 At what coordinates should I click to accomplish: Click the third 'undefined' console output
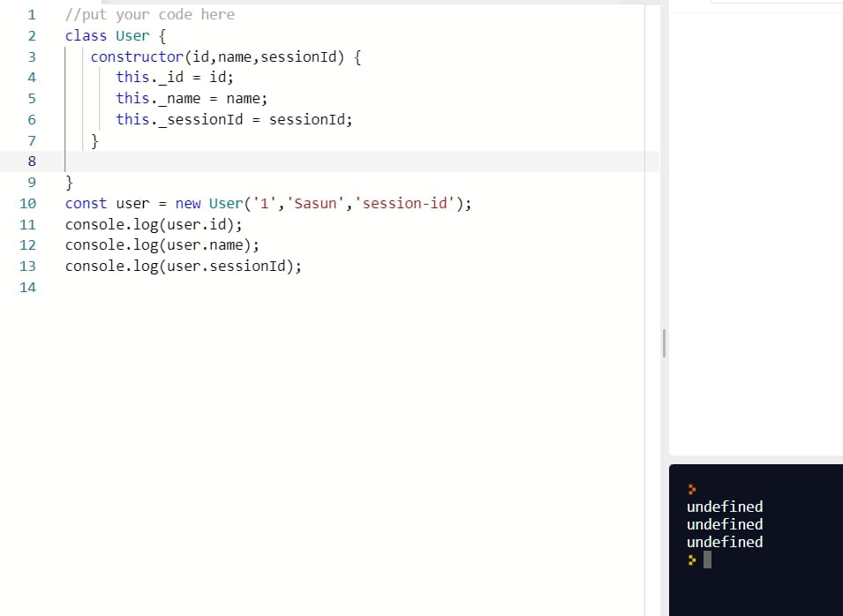pyautogui.click(x=725, y=543)
